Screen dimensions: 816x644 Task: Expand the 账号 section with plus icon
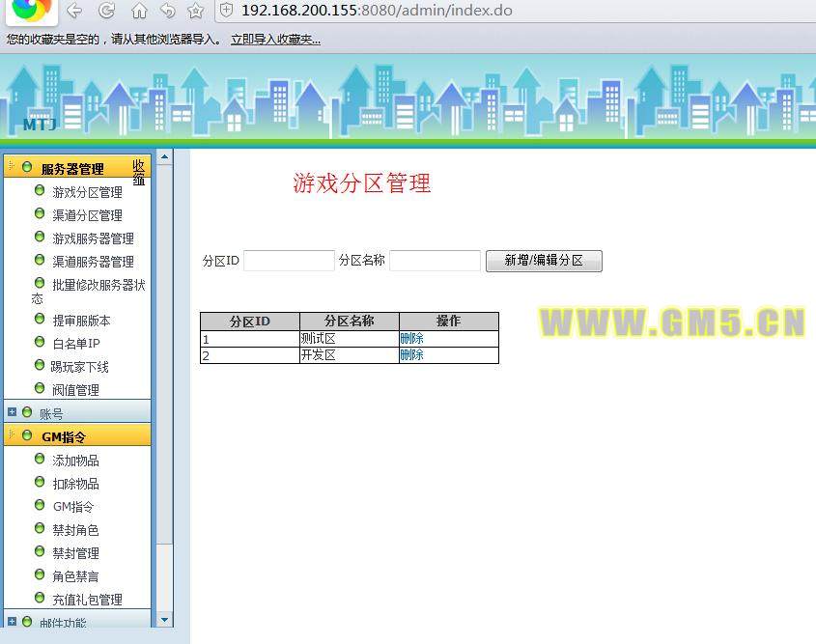[x=12, y=412]
